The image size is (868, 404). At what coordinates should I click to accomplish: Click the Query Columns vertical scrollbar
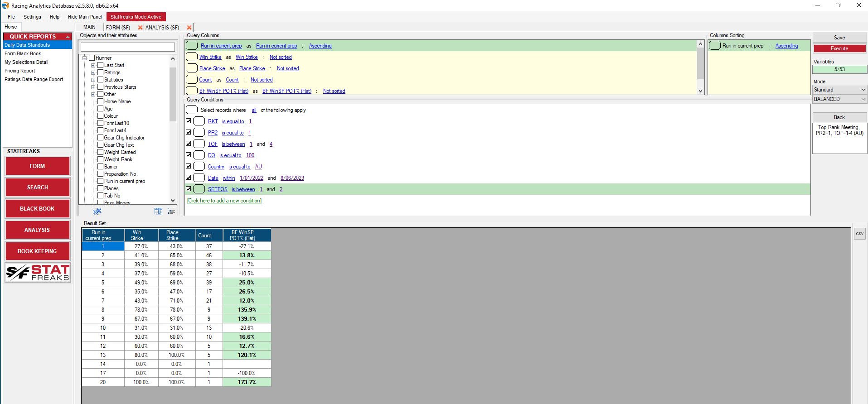click(x=700, y=67)
